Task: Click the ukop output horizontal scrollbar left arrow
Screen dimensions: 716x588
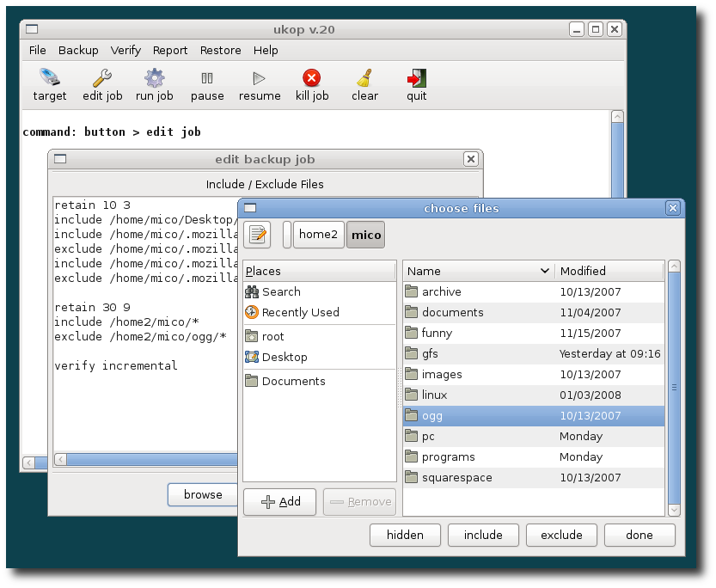Action: (x=29, y=462)
